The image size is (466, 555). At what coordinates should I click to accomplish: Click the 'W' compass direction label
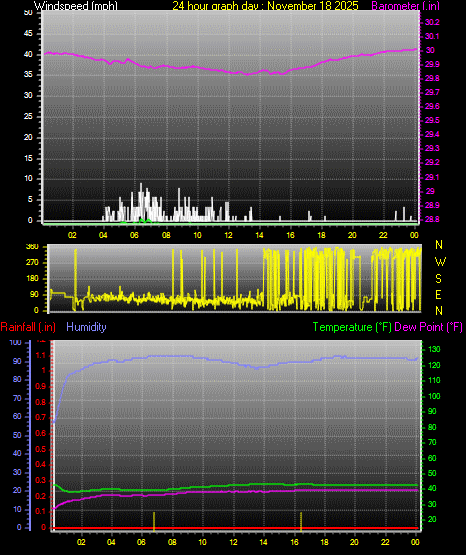point(440,262)
